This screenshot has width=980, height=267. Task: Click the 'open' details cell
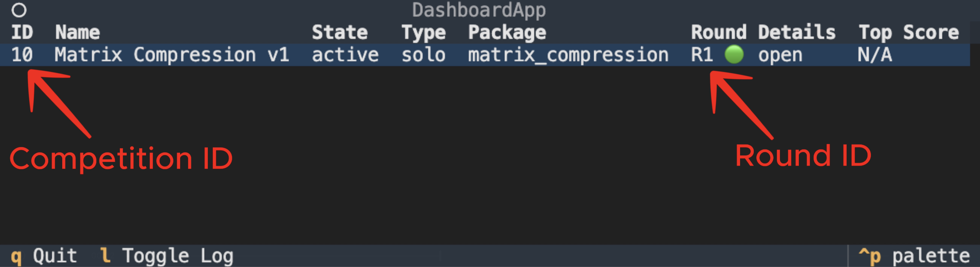pyautogui.click(x=780, y=55)
